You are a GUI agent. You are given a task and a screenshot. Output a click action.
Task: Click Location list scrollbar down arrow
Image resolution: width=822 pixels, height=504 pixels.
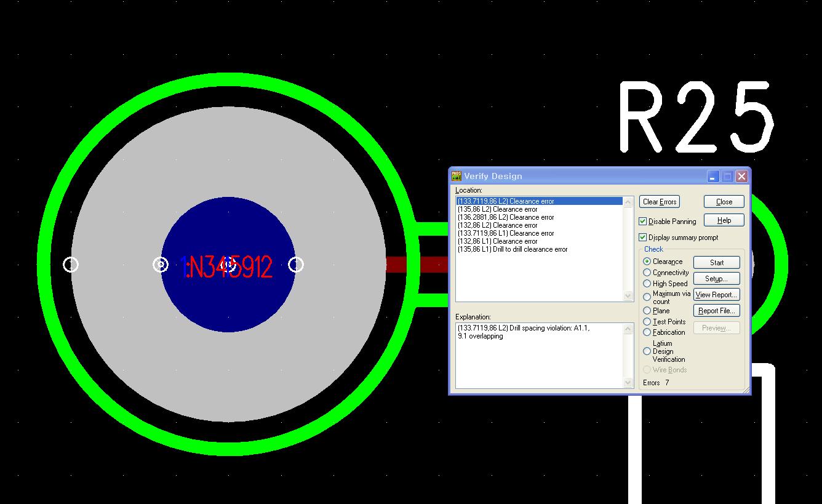(628, 296)
